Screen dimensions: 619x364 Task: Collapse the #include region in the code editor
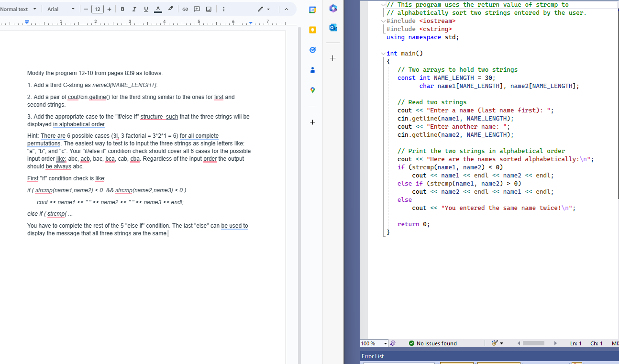coord(383,21)
